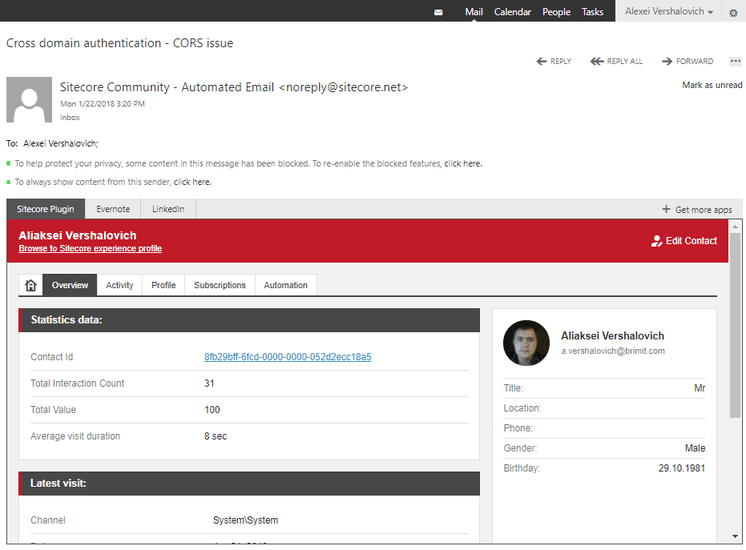Screen dimensions: 746x550
Task: Click message date Mon 1/22/2018 3:20 PM
Action: click(x=102, y=104)
